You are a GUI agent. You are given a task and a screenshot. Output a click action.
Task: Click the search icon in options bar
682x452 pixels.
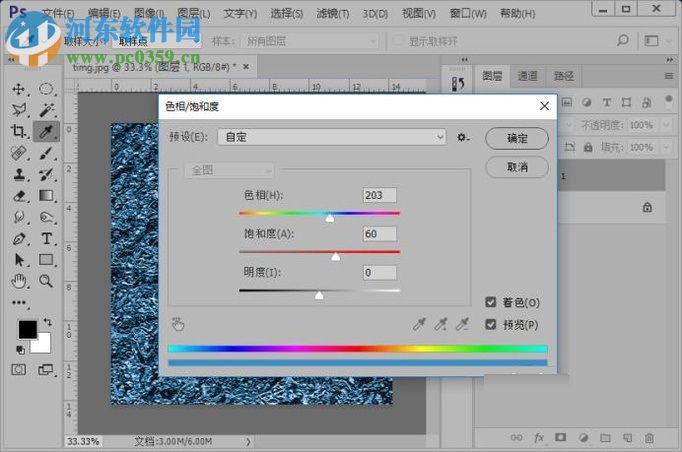(x=622, y=41)
